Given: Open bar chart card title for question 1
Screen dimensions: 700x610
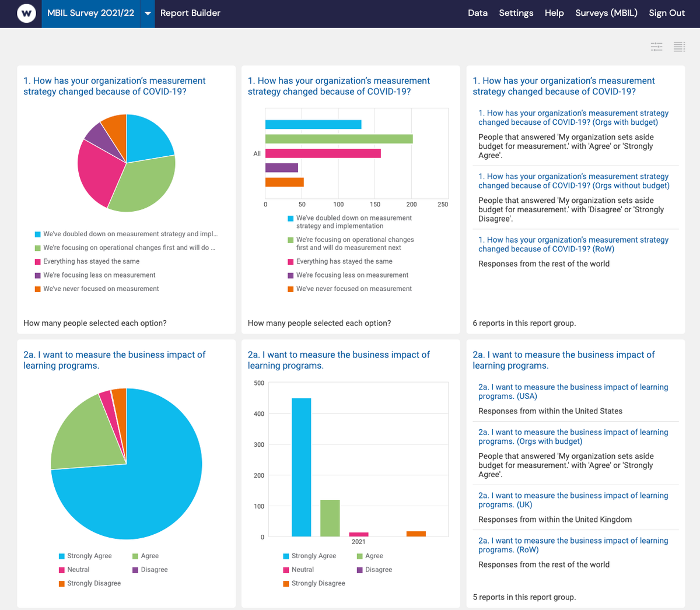Looking at the screenshot, I should point(339,86).
